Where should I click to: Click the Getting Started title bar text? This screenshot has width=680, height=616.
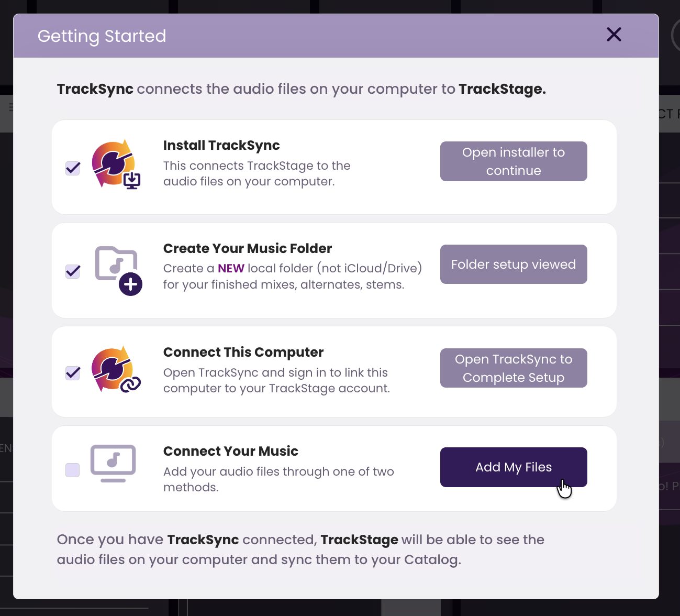(x=102, y=36)
